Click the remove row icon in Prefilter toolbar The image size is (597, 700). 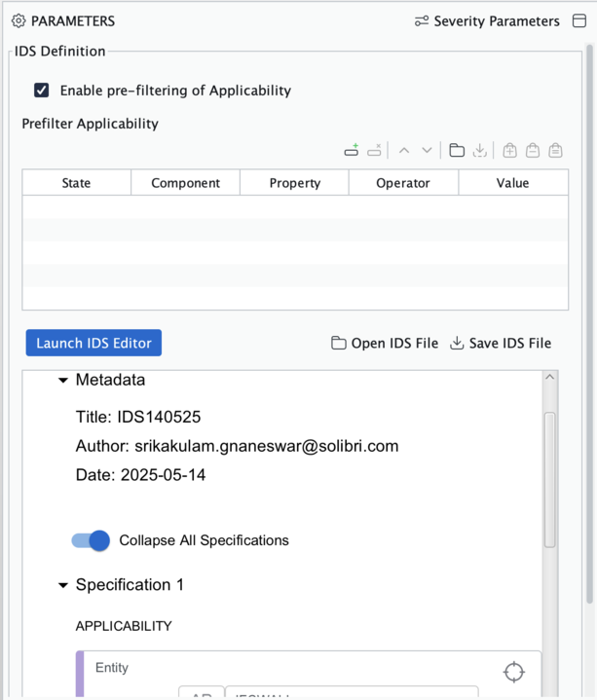(x=374, y=151)
